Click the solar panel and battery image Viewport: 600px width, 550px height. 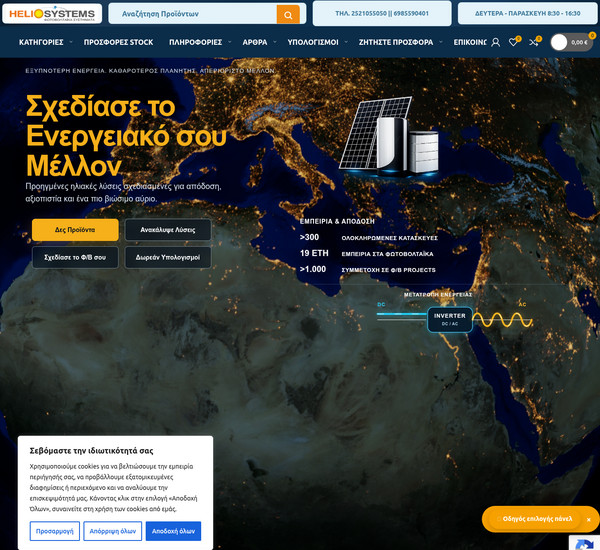coord(389,136)
